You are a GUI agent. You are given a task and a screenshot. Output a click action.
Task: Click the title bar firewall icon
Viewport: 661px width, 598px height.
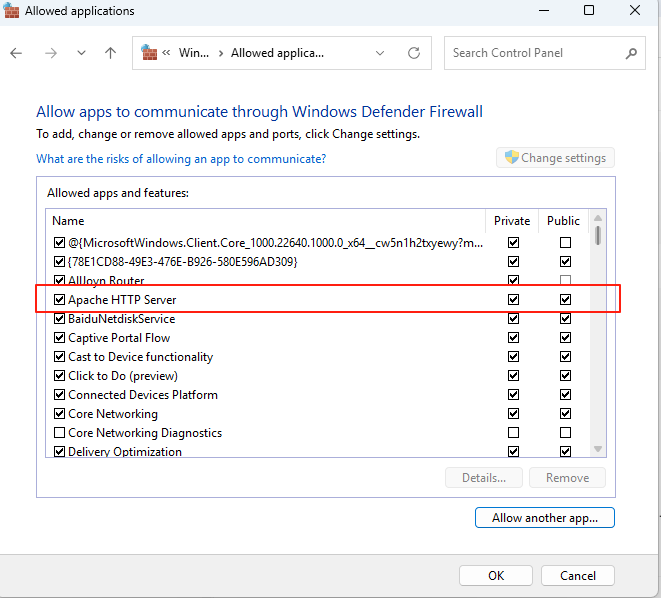[11, 10]
